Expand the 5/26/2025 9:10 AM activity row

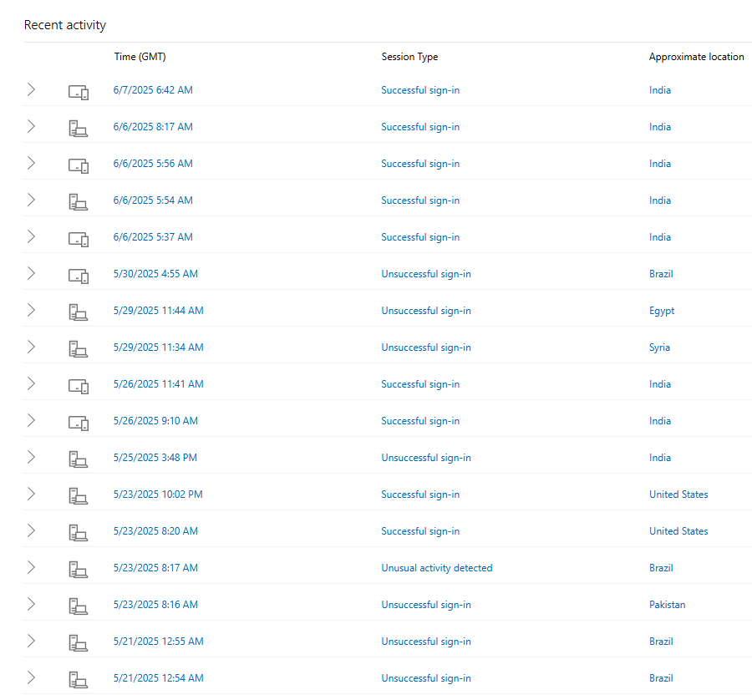[31, 420]
